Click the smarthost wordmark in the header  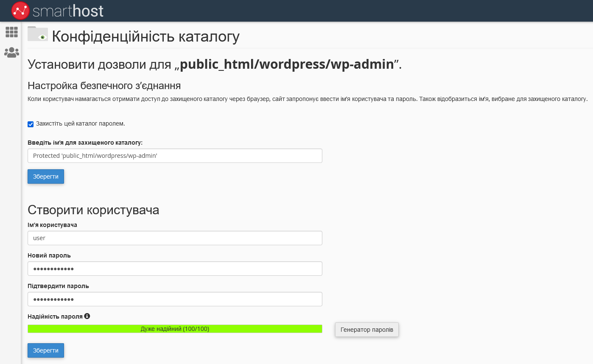pos(68,11)
